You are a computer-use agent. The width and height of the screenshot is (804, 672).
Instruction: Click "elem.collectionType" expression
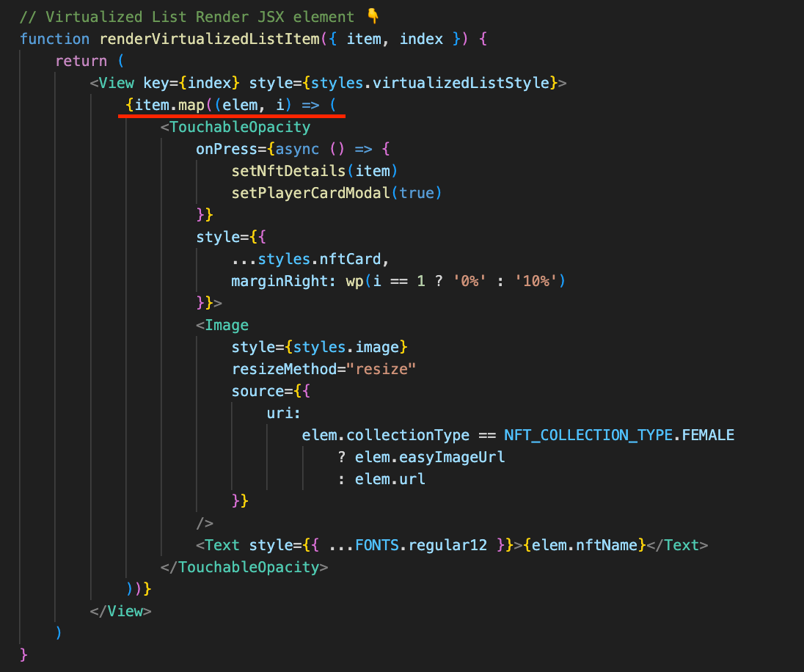[386, 436]
